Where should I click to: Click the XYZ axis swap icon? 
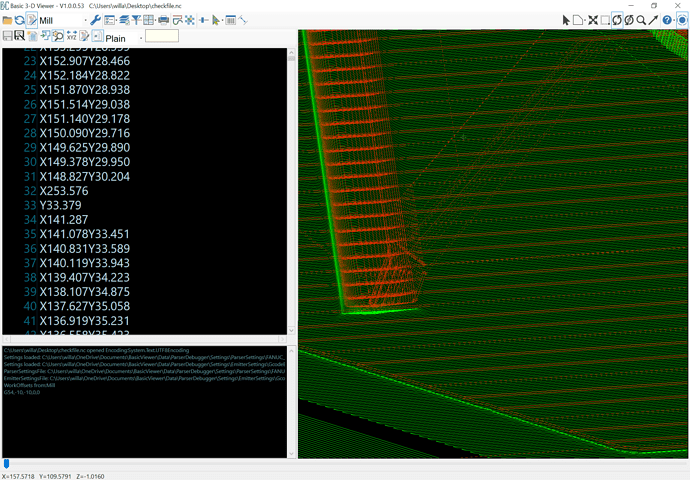pyautogui.click(x=71, y=36)
